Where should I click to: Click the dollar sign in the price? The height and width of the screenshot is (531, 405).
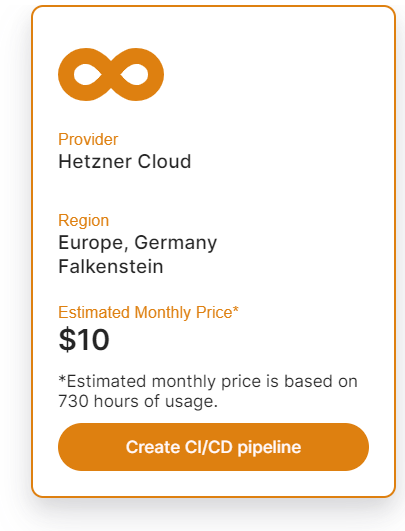pyautogui.click(x=67, y=339)
